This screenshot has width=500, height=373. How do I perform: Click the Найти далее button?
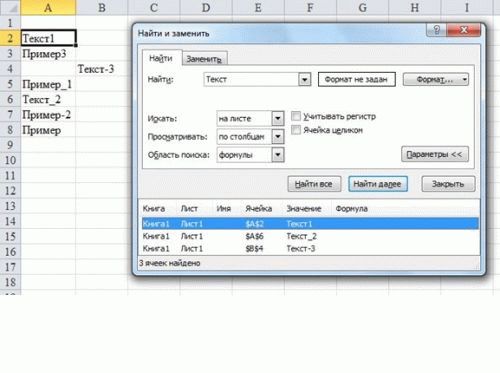(x=378, y=184)
